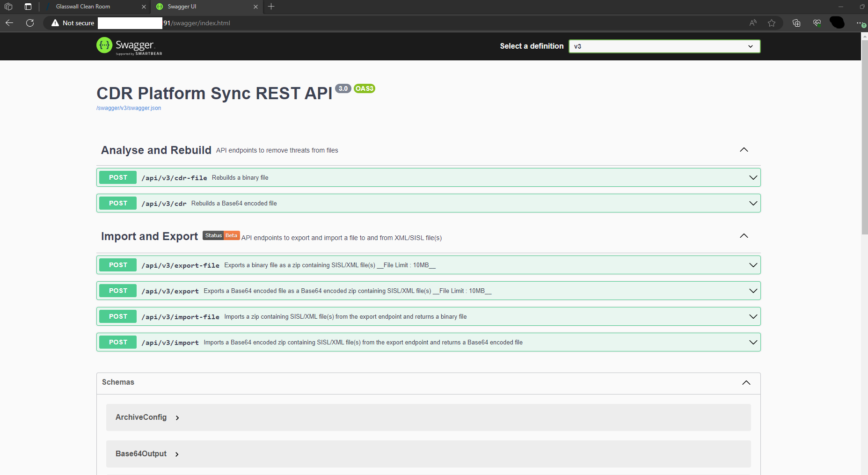This screenshot has width=868, height=475.
Task: Add page to favorites star icon
Action: coord(772,23)
